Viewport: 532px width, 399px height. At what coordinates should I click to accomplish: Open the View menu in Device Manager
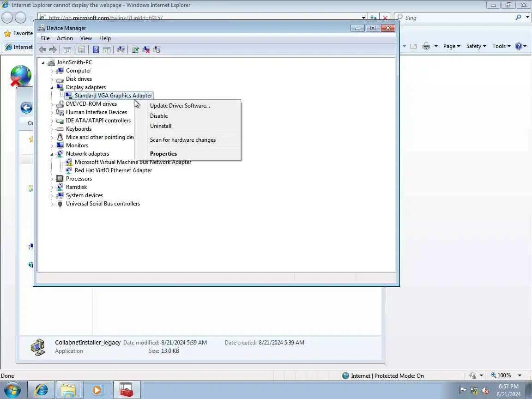point(86,38)
